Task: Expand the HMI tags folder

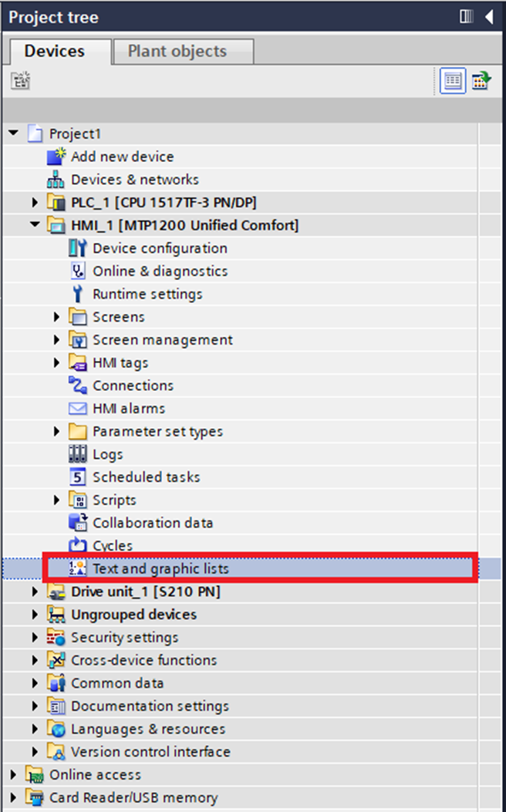Action: pyautogui.click(x=56, y=362)
